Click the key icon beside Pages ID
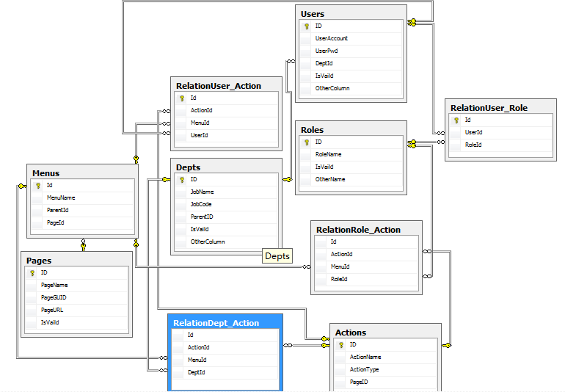Viewport: 565px width, 392px height. (x=32, y=272)
